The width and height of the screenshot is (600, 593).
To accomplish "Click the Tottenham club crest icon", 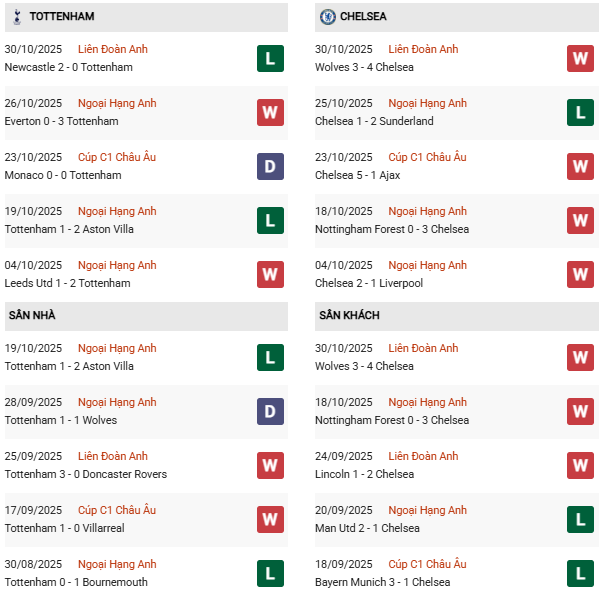I will [16, 16].
